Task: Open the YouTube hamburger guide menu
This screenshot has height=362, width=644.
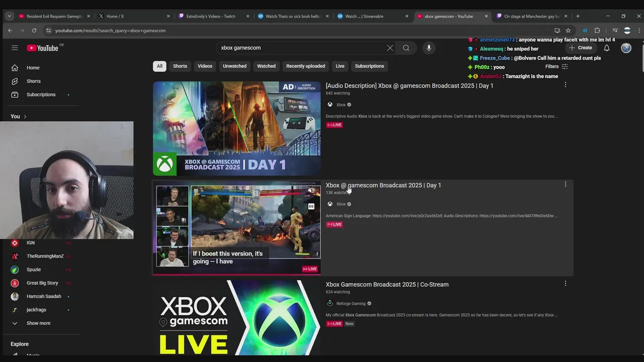Action: (15, 48)
